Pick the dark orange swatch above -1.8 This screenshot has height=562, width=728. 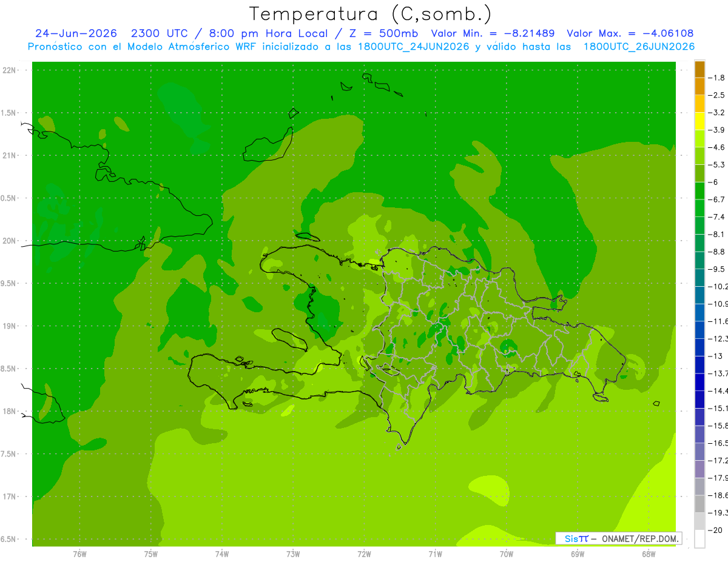pyautogui.click(x=699, y=69)
